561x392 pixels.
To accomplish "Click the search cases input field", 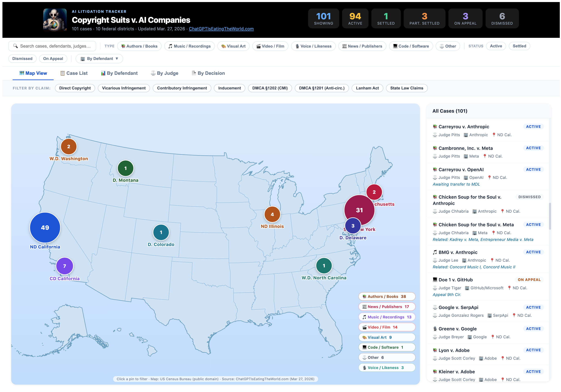I will pos(52,46).
